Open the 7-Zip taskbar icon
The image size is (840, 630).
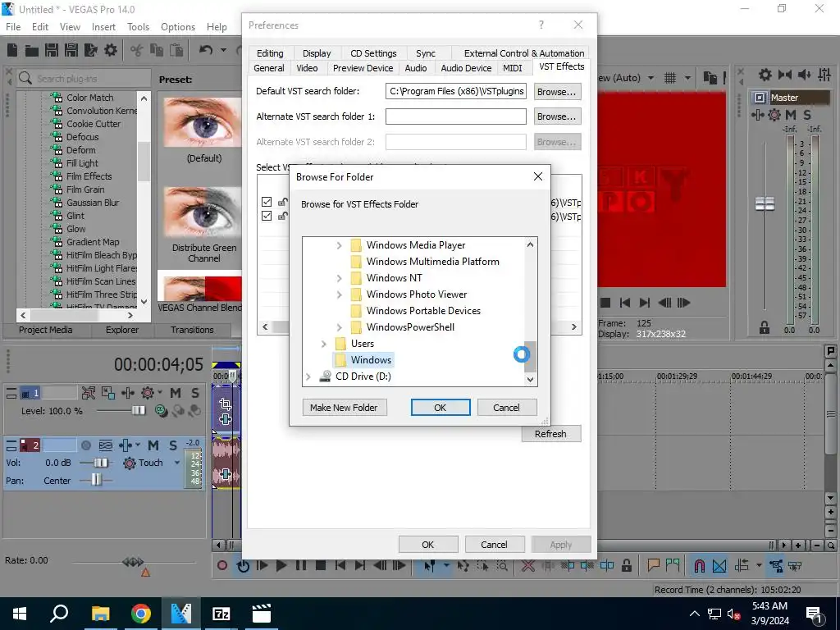(x=221, y=614)
